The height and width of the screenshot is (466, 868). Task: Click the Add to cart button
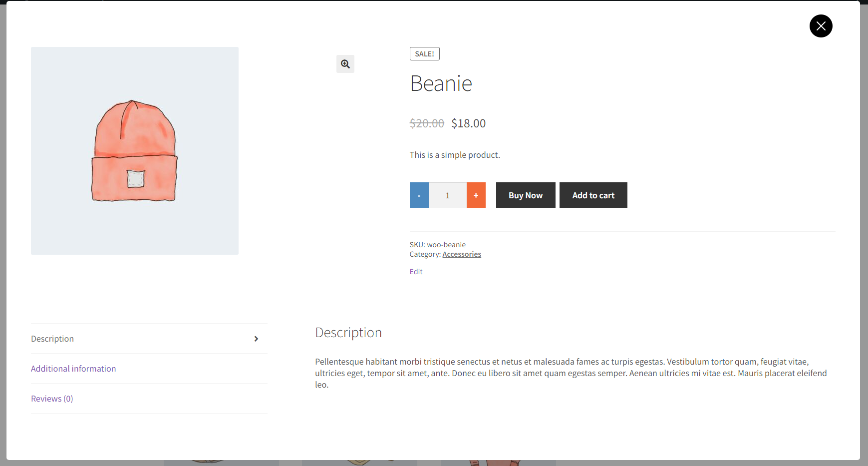(593, 195)
